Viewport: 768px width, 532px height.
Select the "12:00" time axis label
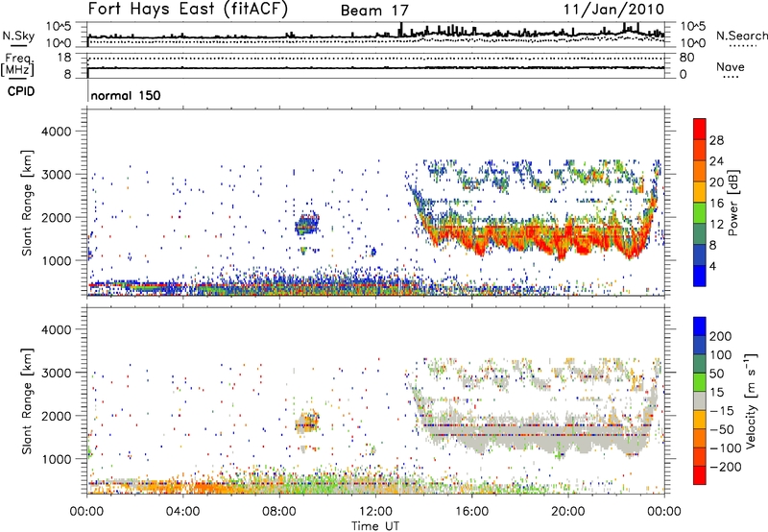[x=375, y=512]
